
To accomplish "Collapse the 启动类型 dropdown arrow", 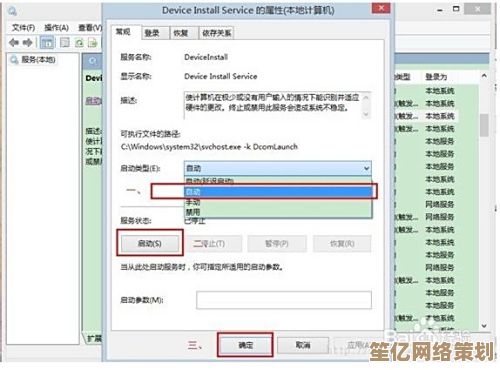I will coord(366,168).
